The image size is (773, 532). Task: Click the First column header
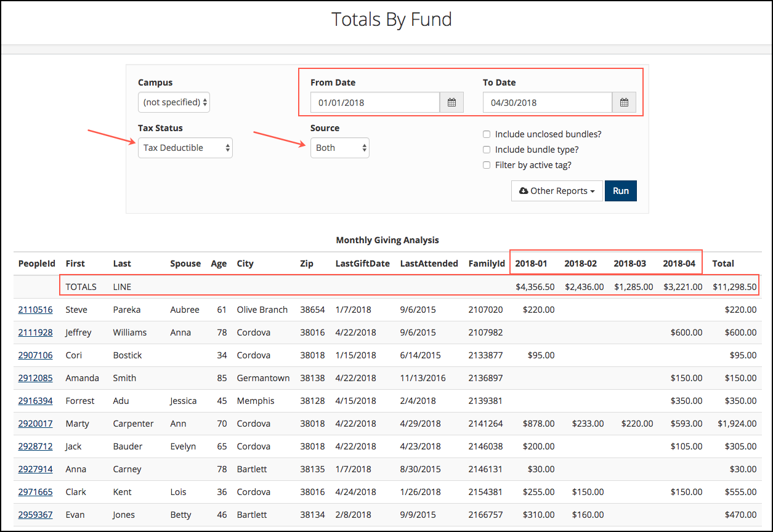(x=75, y=264)
